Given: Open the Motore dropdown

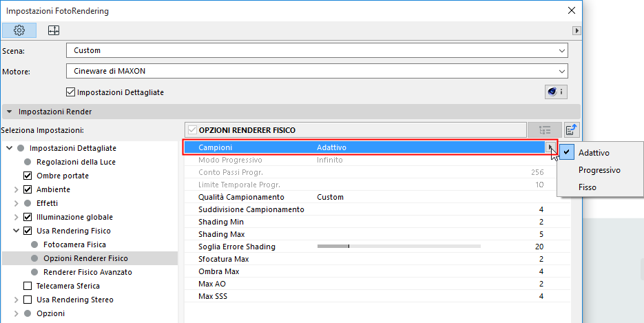Looking at the screenshot, I should 317,71.
